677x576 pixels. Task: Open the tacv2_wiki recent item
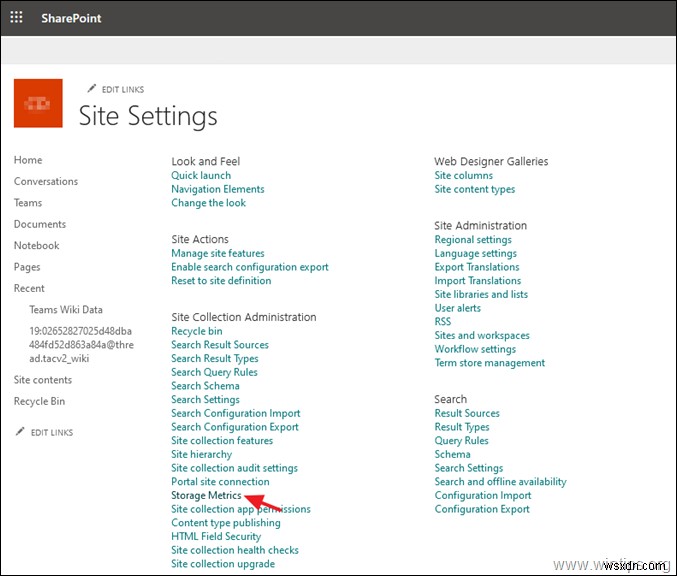(x=81, y=345)
